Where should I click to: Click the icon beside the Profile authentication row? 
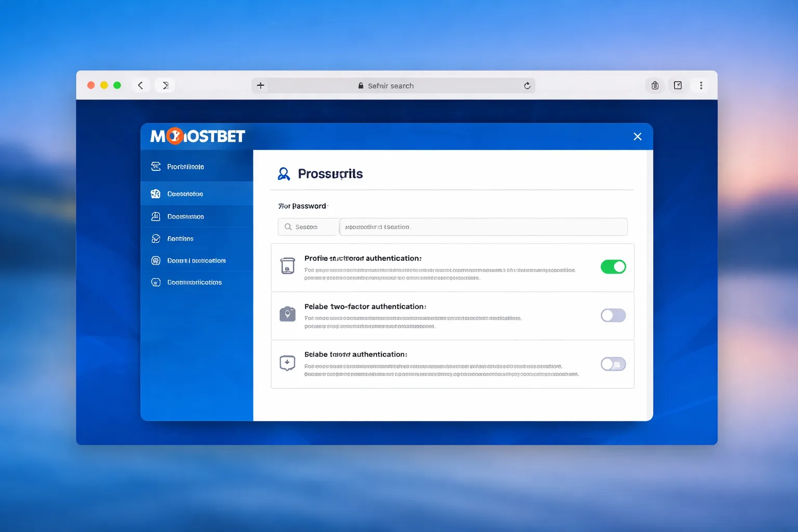coord(287,265)
